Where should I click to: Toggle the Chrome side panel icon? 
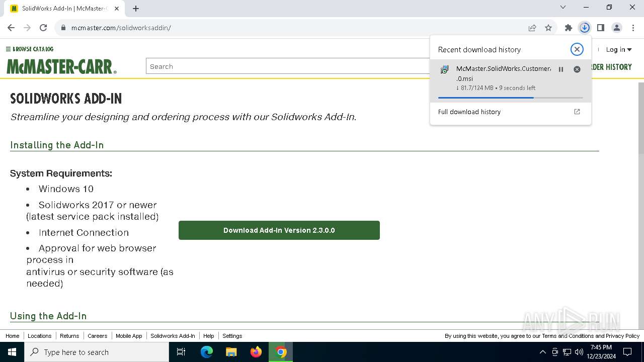(x=601, y=28)
